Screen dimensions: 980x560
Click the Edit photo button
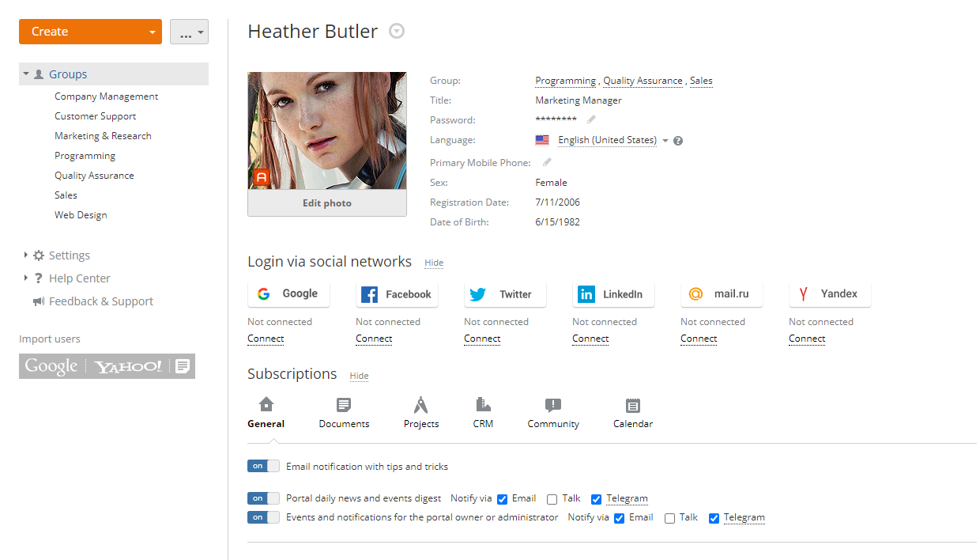pyautogui.click(x=327, y=203)
